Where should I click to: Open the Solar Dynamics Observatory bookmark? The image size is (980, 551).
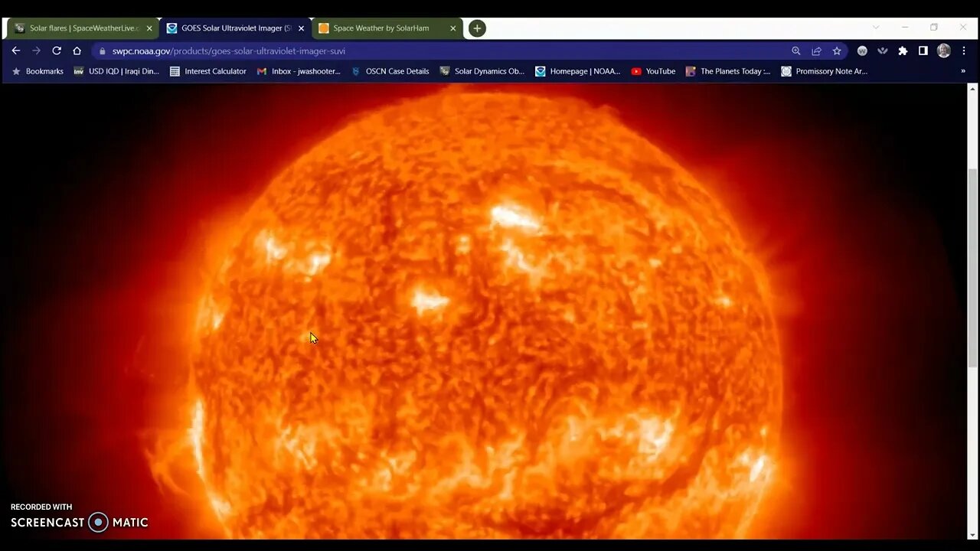click(482, 71)
